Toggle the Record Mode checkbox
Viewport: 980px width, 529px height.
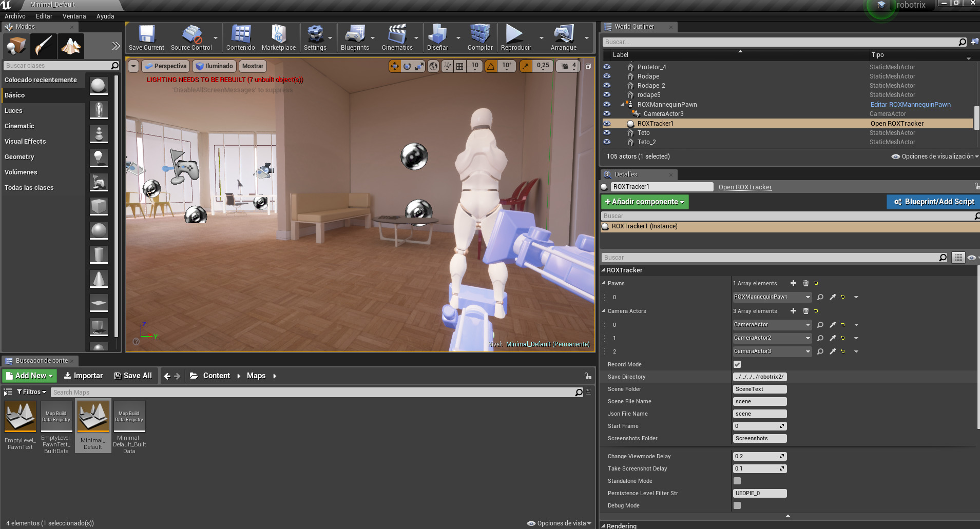[x=737, y=364]
